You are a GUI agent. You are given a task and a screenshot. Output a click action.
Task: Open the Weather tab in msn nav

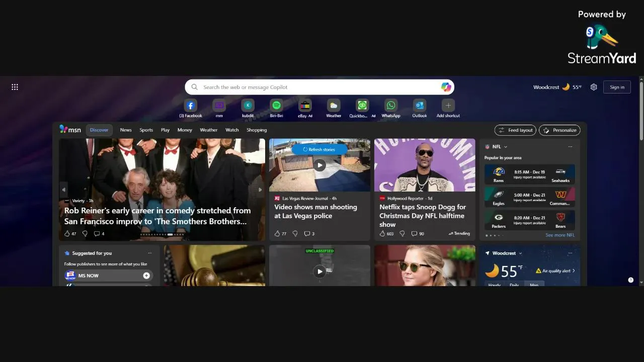(x=209, y=130)
